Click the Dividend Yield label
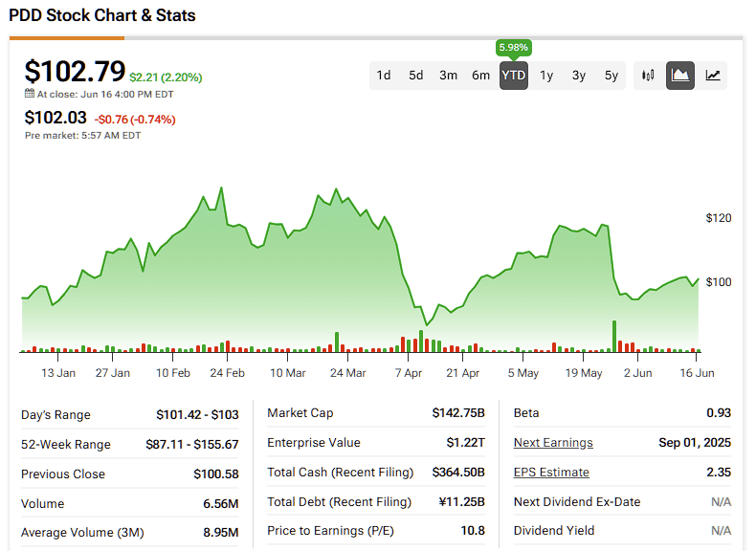Viewport: 756px width, 551px height. (x=554, y=531)
